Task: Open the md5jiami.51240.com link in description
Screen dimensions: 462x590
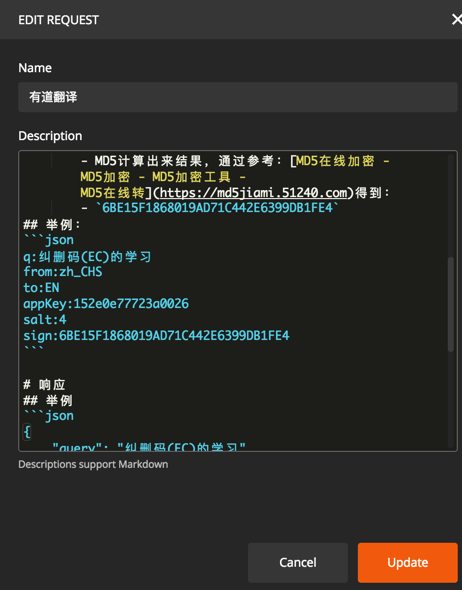Action: (x=253, y=193)
